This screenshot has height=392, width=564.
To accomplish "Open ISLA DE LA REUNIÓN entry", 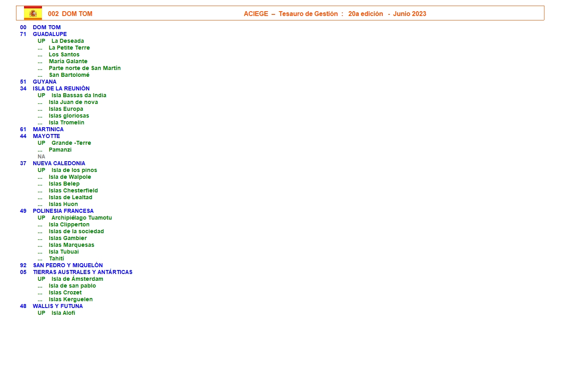I will click(61, 88).
